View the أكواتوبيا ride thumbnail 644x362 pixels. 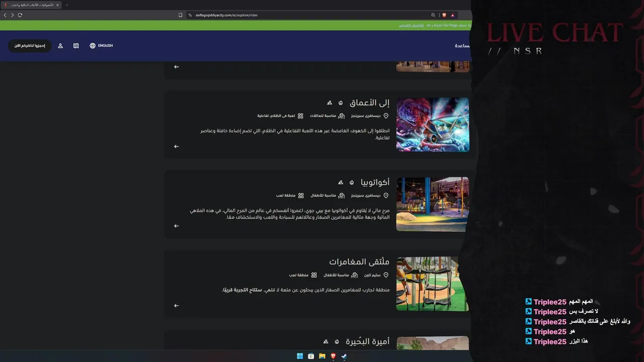[433, 204]
